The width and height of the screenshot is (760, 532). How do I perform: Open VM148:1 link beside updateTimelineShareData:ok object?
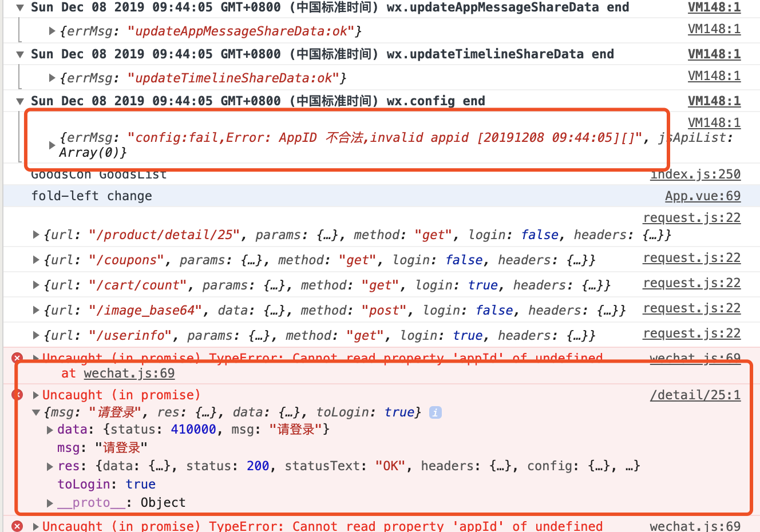click(x=714, y=76)
